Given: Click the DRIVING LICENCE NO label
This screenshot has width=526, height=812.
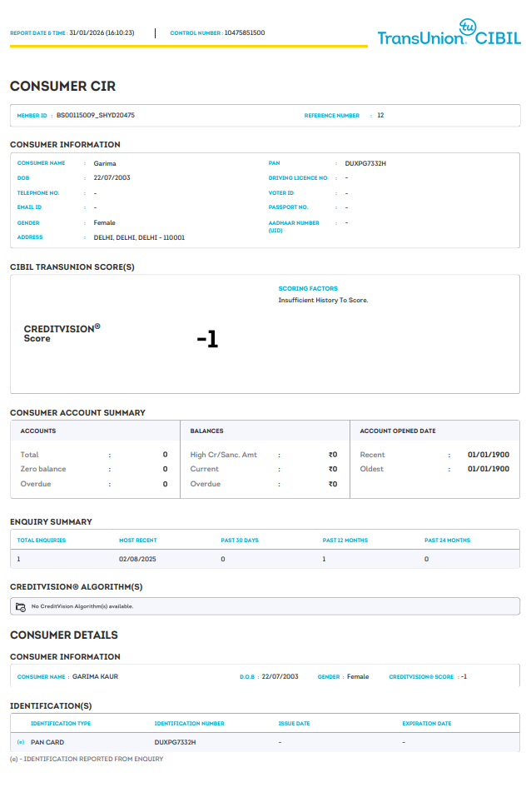Looking at the screenshot, I should [298, 177].
